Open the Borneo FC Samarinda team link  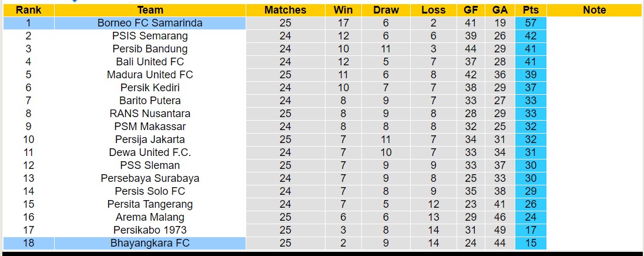tap(150, 23)
